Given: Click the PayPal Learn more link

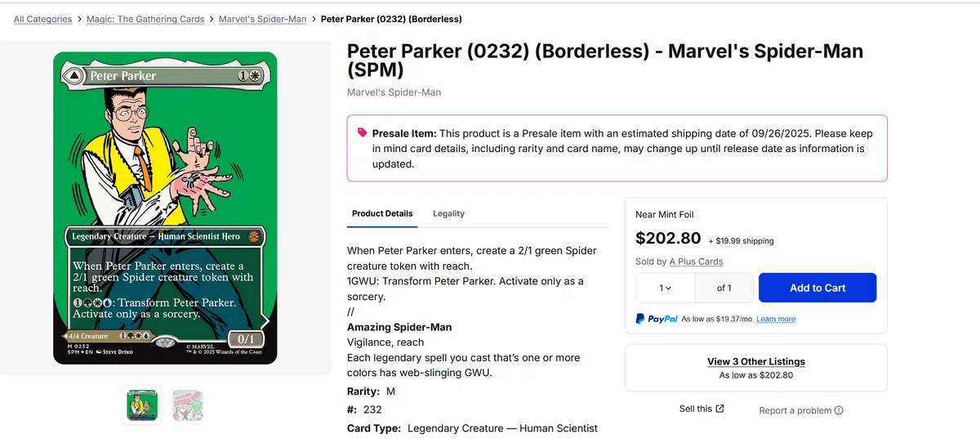Looking at the screenshot, I should pyautogui.click(x=776, y=319).
